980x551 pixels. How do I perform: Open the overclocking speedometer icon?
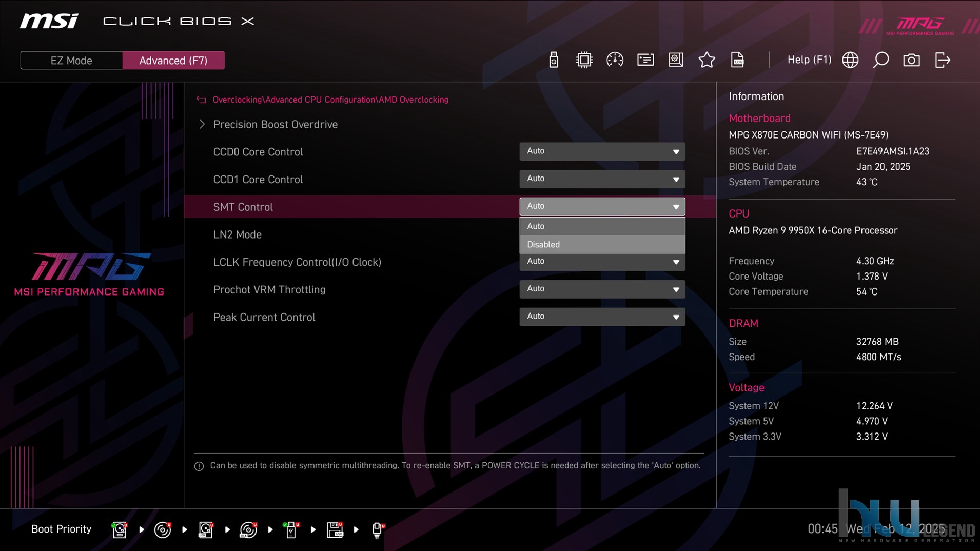(615, 60)
